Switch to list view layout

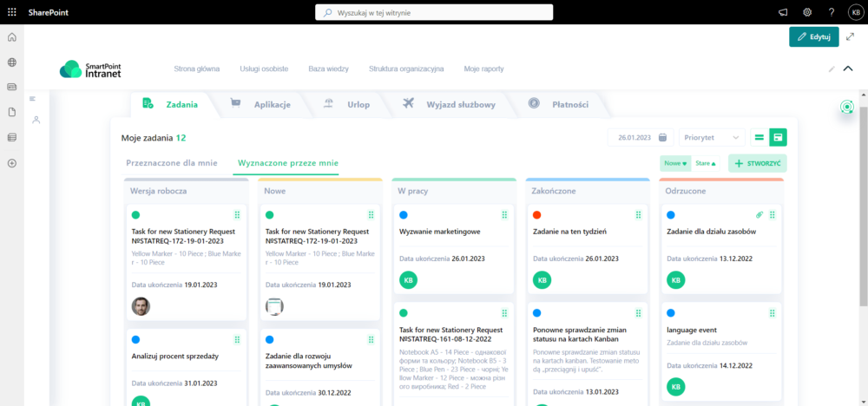[759, 137]
